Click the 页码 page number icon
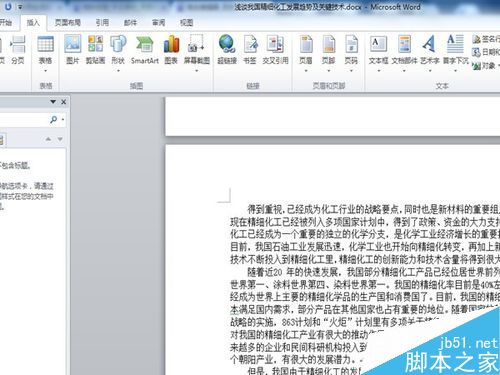500x375 pixels. (x=351, y=44)
